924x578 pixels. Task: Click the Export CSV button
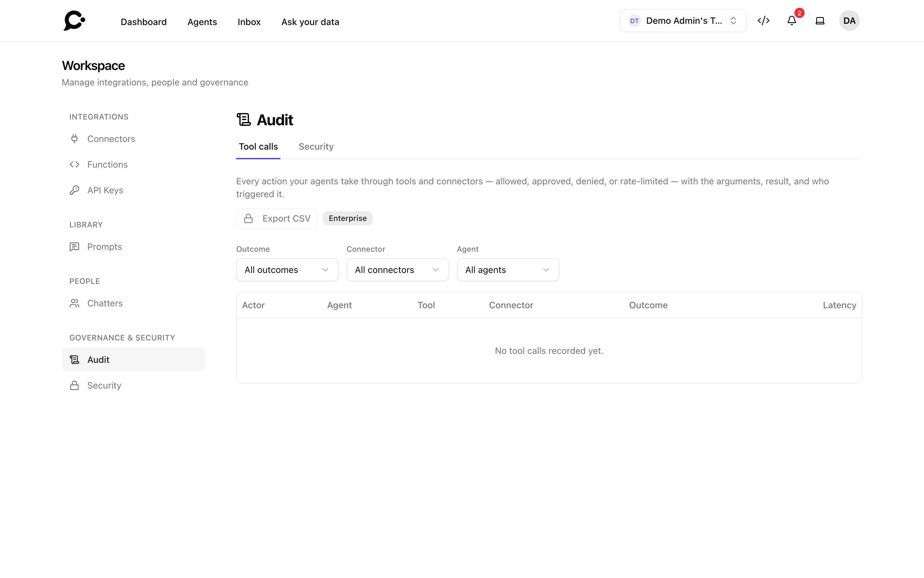tap(277, 218)
